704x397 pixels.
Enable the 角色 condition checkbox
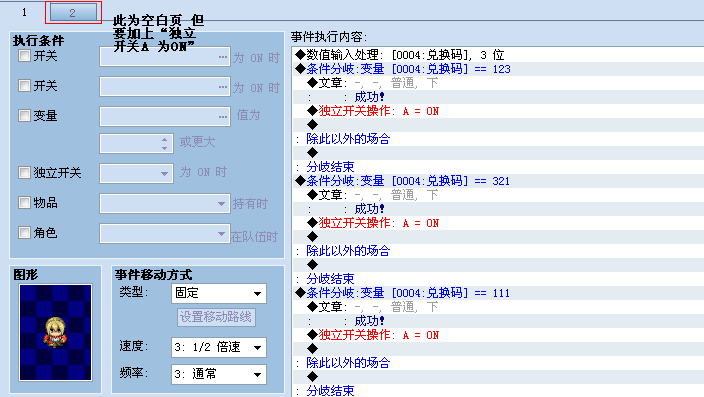point(24,233)
